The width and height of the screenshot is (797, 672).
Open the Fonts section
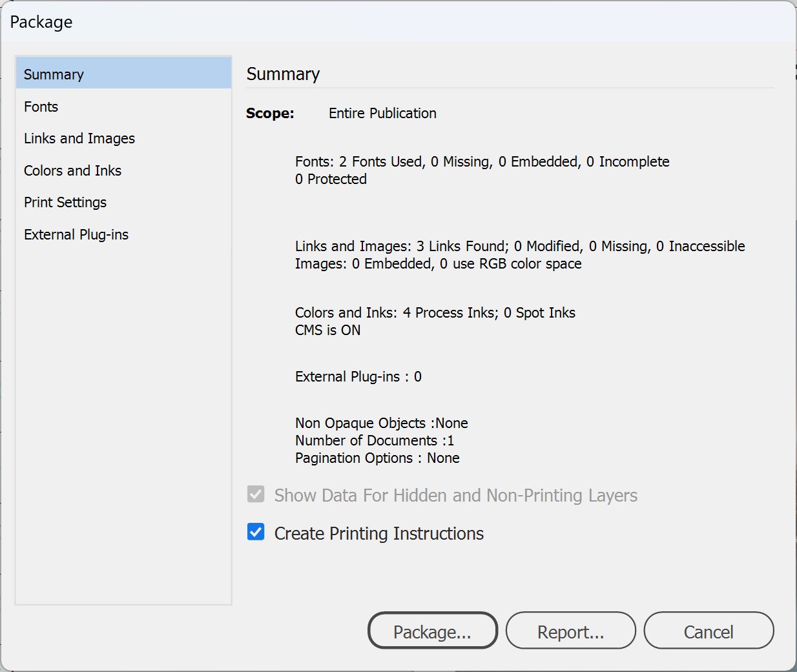(x=123, y=107)
